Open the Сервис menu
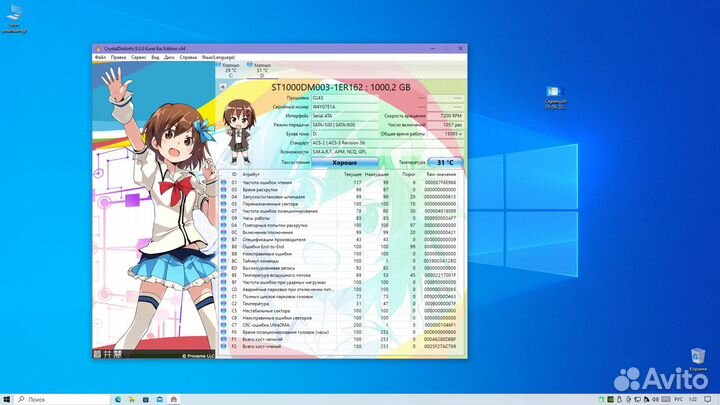 click(x=138, y=57)
